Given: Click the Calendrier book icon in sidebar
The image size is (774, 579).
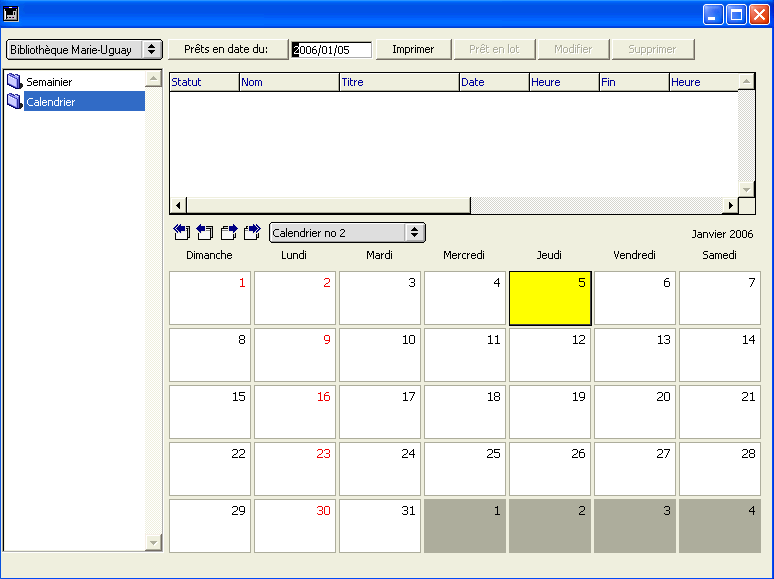Looking at the screenshot, I should coord(14,102).
